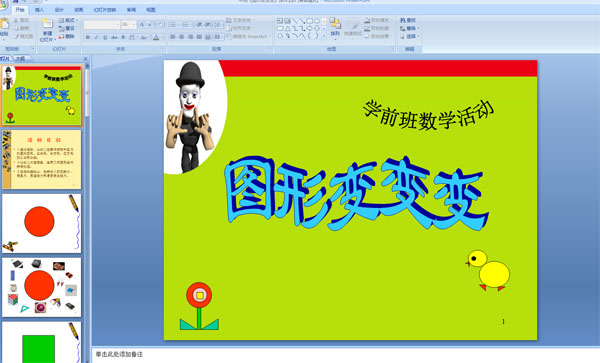Switch to the Outline pane tab
This screenshot has width=600, height=363.
[21, 59]
